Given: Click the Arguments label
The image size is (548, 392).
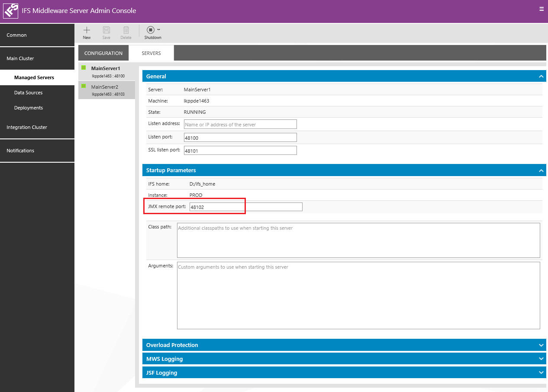Looking at the screenshot, I should (161, 266).
